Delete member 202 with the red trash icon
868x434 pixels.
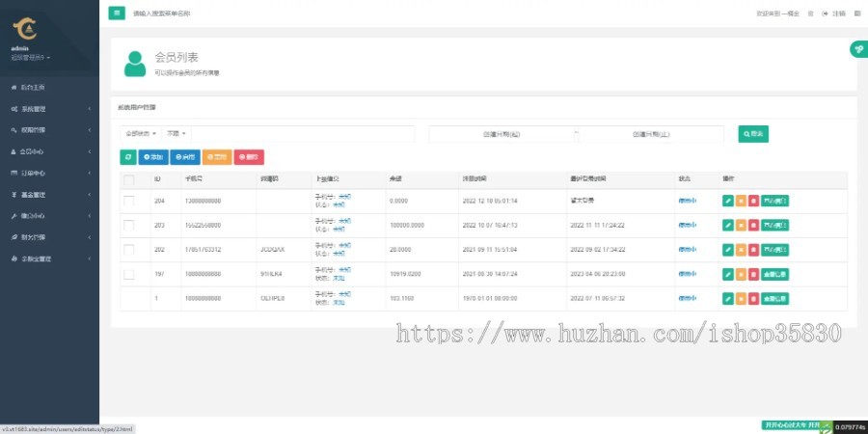753,250
